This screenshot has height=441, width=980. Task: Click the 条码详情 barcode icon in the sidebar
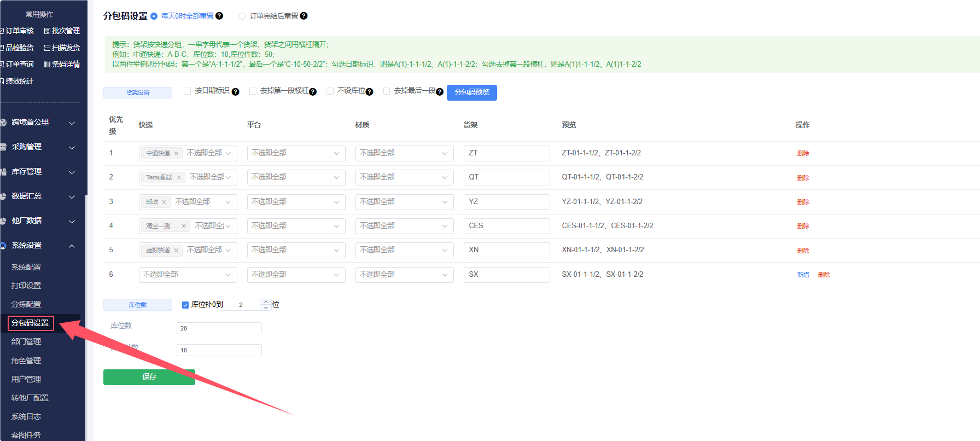[x=47, y=65]
